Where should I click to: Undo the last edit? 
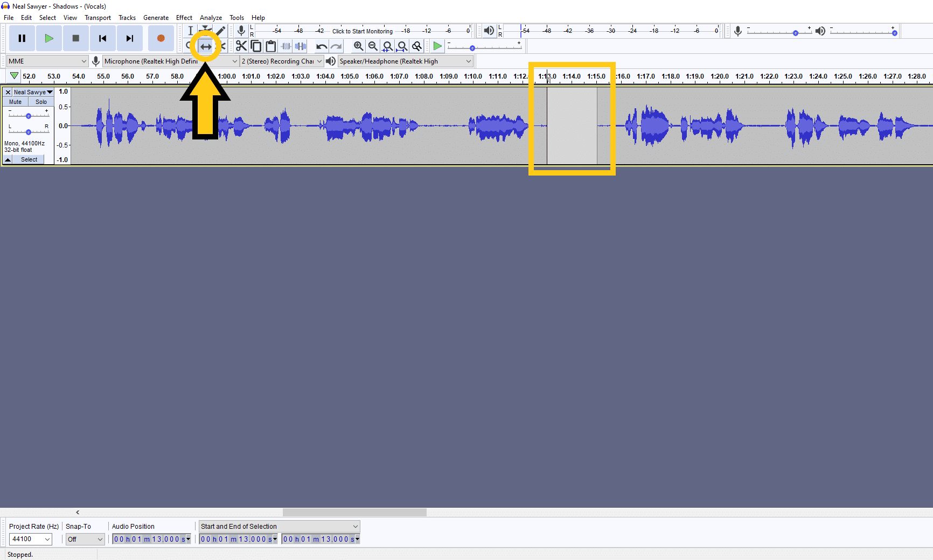[321, 46]
